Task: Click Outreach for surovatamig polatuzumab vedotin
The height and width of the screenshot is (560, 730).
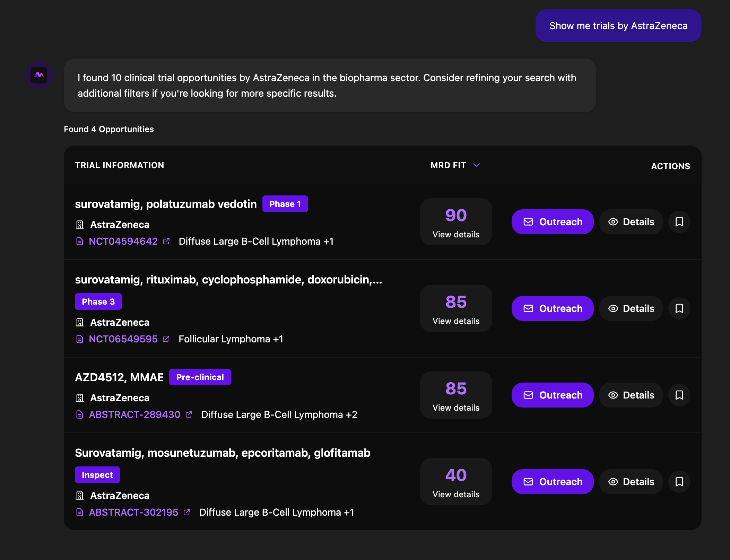Action: click(552, 222)
